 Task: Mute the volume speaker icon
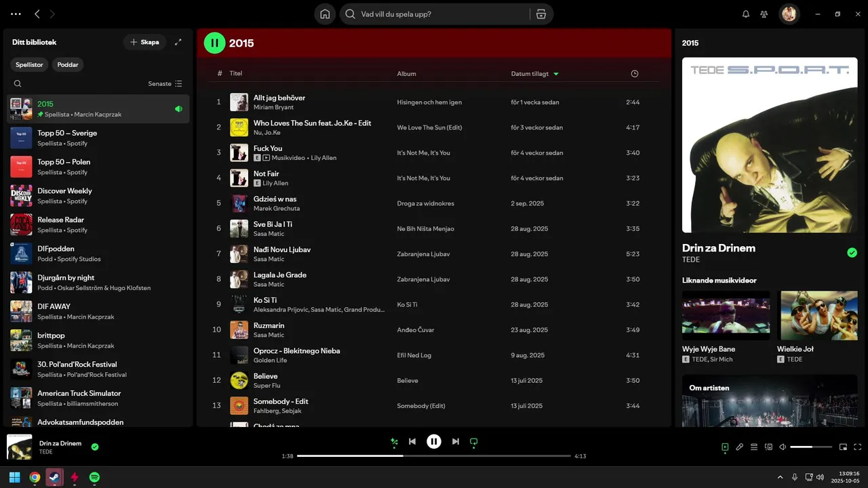pyautogui.click(x=783, y=447)
